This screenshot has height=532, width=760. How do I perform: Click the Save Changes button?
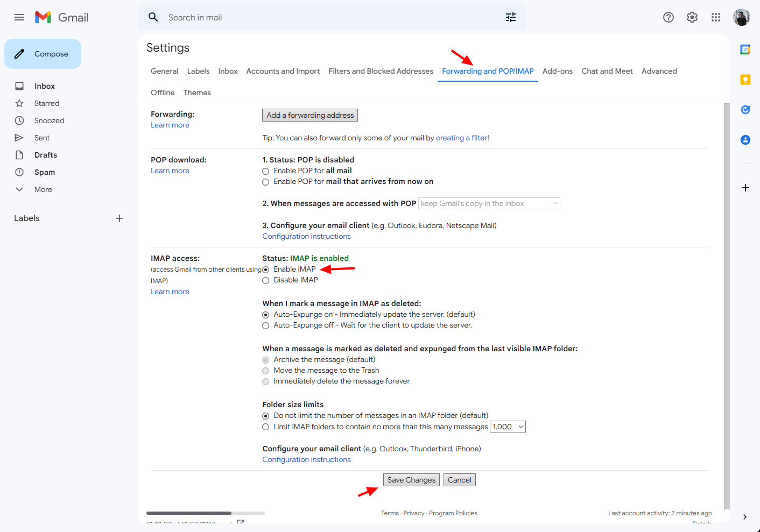[411, 480]
